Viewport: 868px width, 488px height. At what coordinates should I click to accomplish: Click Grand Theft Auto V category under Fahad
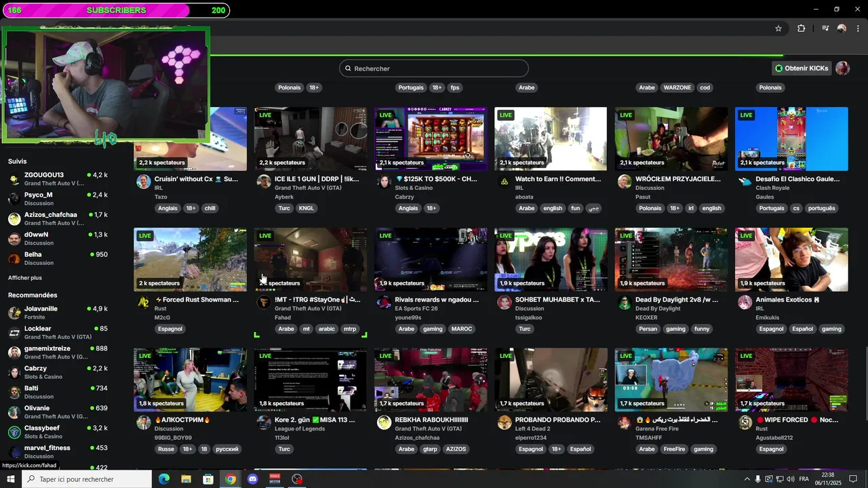(x=308, y=308)
